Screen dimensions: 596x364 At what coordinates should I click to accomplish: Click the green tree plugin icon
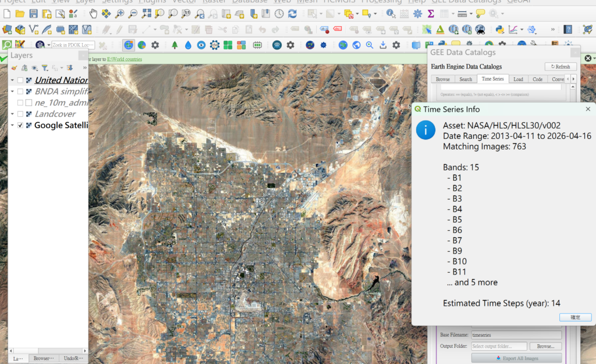175,45
